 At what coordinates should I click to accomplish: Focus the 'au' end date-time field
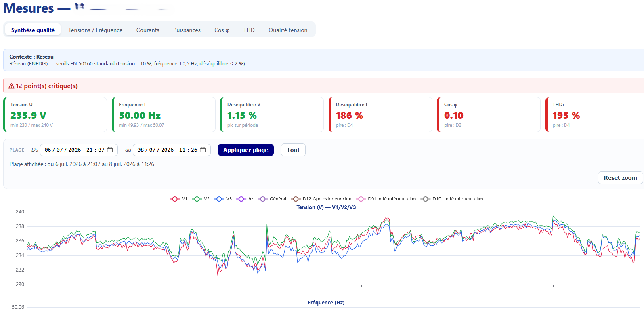click(172, 150)
